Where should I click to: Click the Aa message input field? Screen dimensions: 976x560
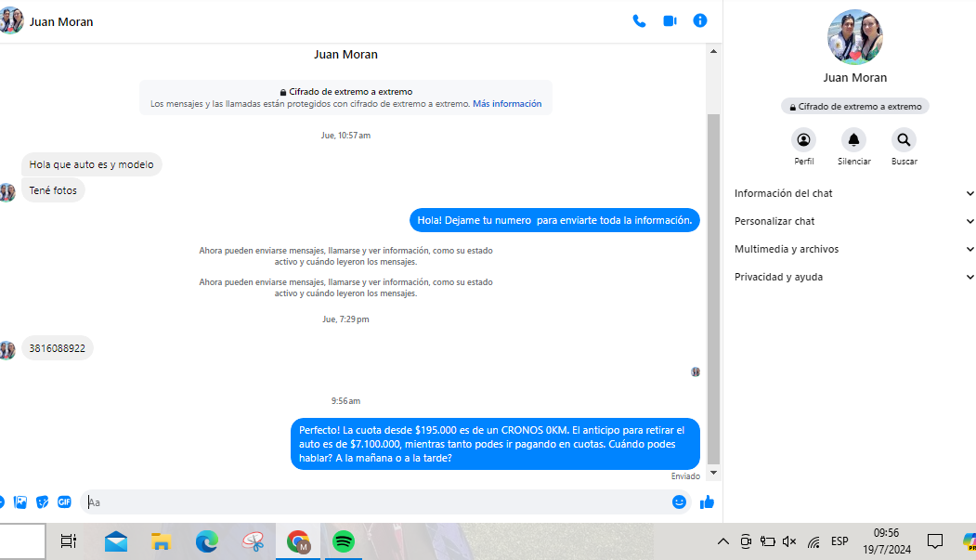click(x=371, y=502)
